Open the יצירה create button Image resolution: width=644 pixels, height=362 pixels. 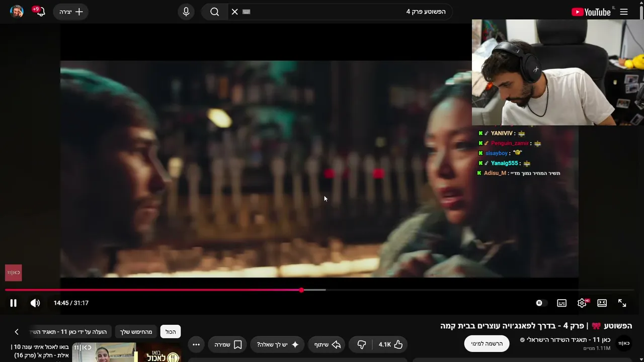click(x=71, y=12)
